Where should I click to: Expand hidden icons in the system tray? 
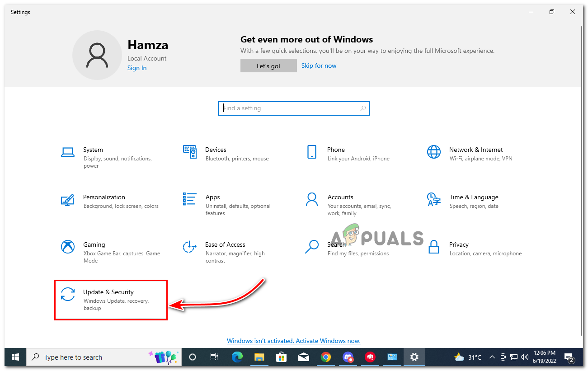point(492,357)
